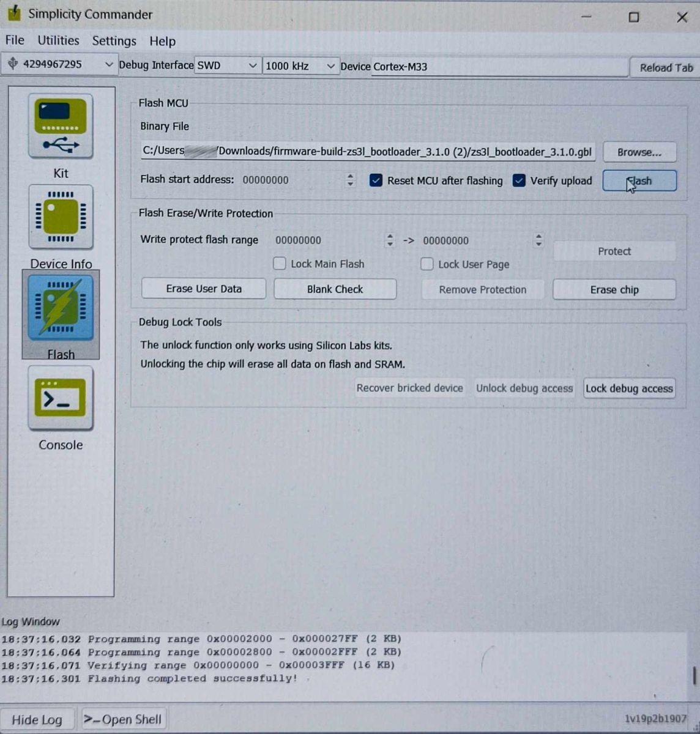Screen dimensions: 700x734
Task: Click Lock debug access
Action: 629,388
